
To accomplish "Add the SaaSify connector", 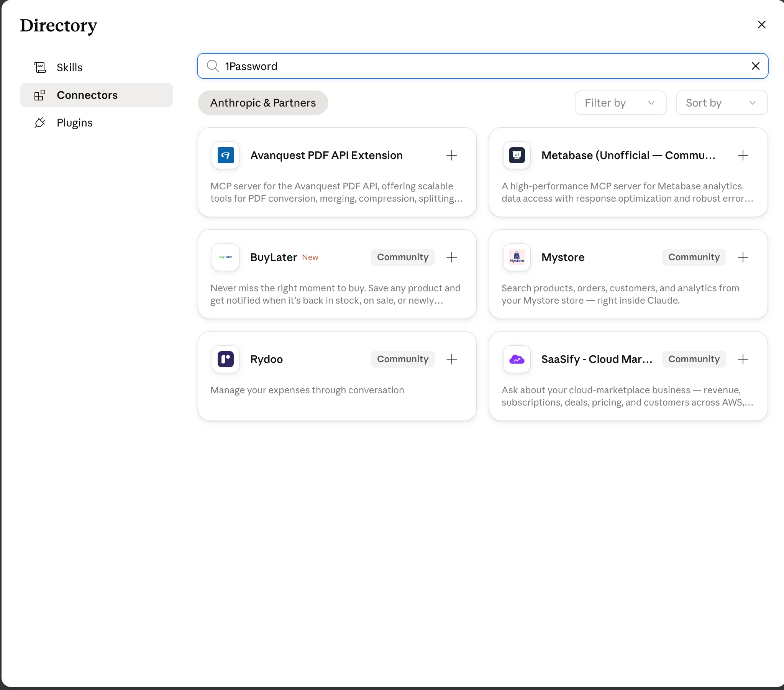I will (x=743, y=359).
